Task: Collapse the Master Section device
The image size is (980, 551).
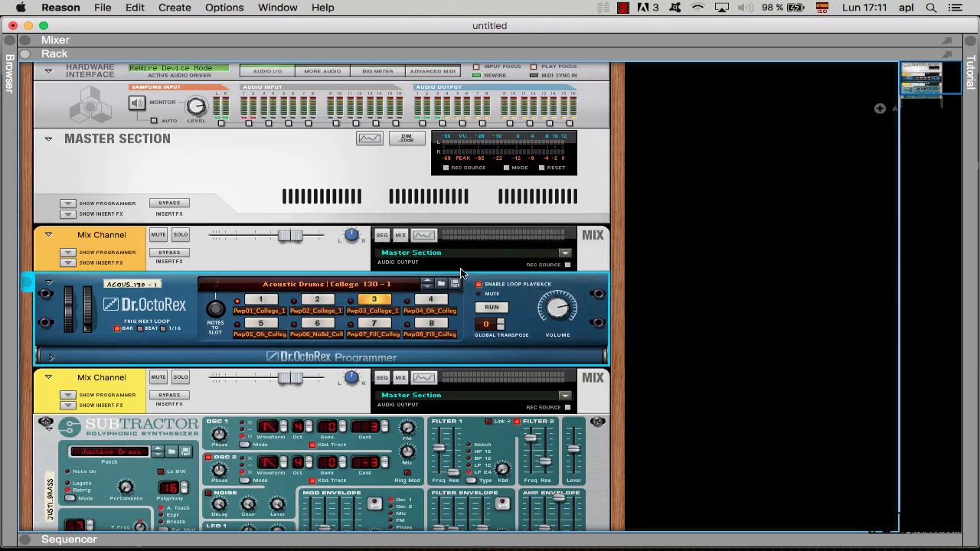Action: (x=48, y=139)
